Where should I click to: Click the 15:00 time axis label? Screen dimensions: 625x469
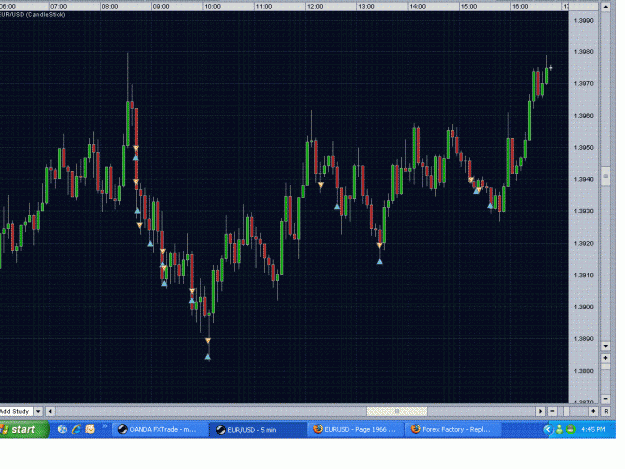coord(469,6)
